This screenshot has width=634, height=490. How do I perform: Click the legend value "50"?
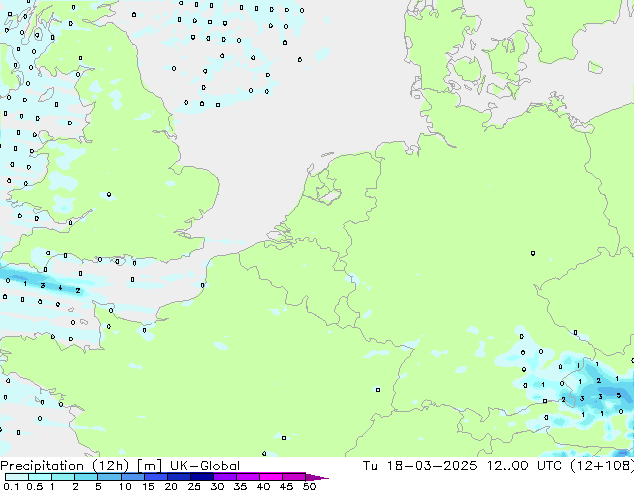pyautogui.click(x=309, y=486)
